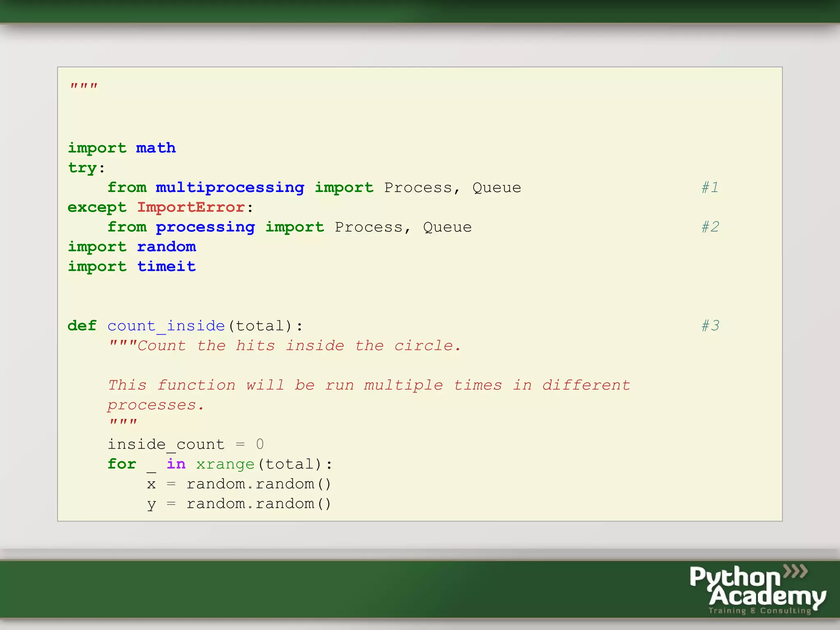Click the word processing in second import
This screenshot has height=630, width=840.
(x=205, y=227)
